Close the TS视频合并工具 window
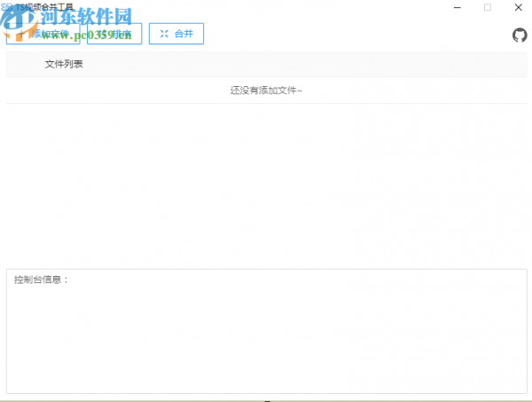This screenshot has width=532, height=402. click(x=518, y=7)
